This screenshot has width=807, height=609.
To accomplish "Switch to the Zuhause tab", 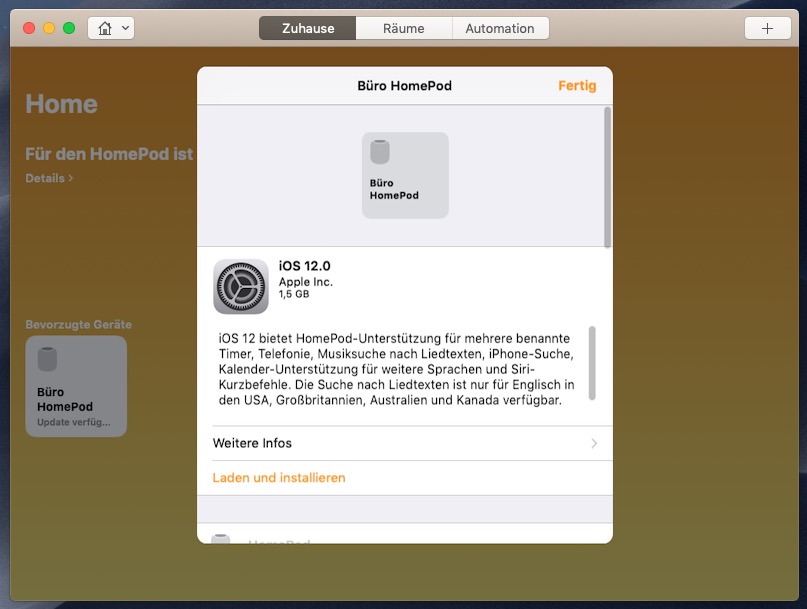I will (x=307, y=28).
